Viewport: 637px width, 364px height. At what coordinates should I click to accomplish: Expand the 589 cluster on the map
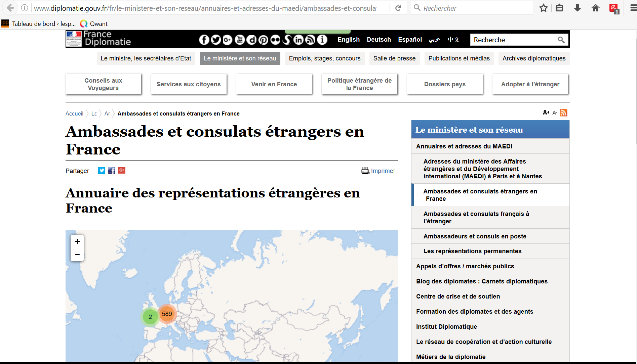click(167, 314)
